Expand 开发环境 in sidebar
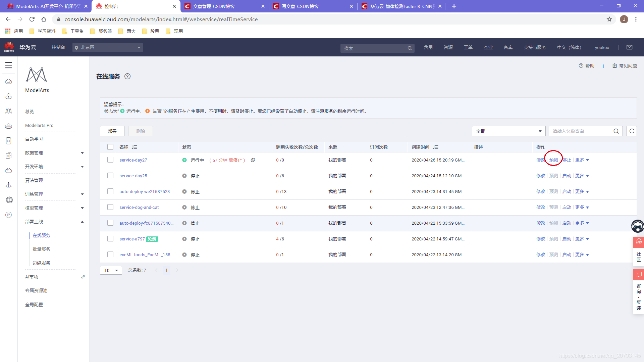This screenshot has height=362, width=644. pos(82,167)
